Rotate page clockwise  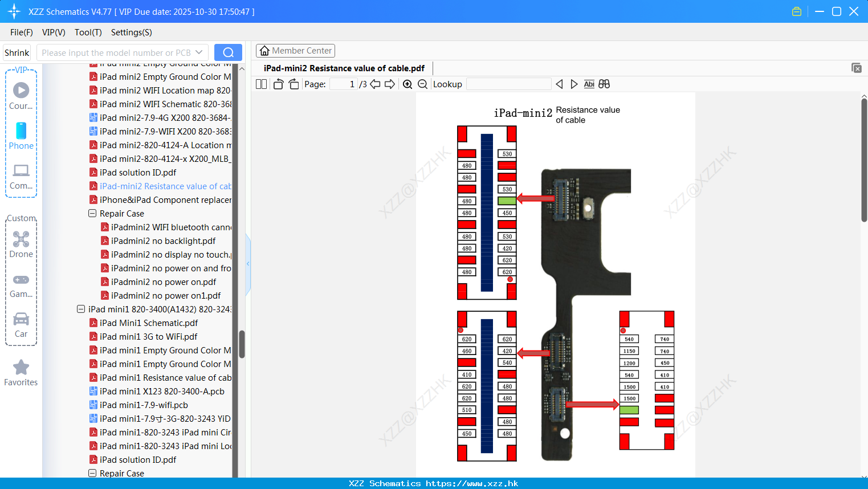tap(294, 84)
